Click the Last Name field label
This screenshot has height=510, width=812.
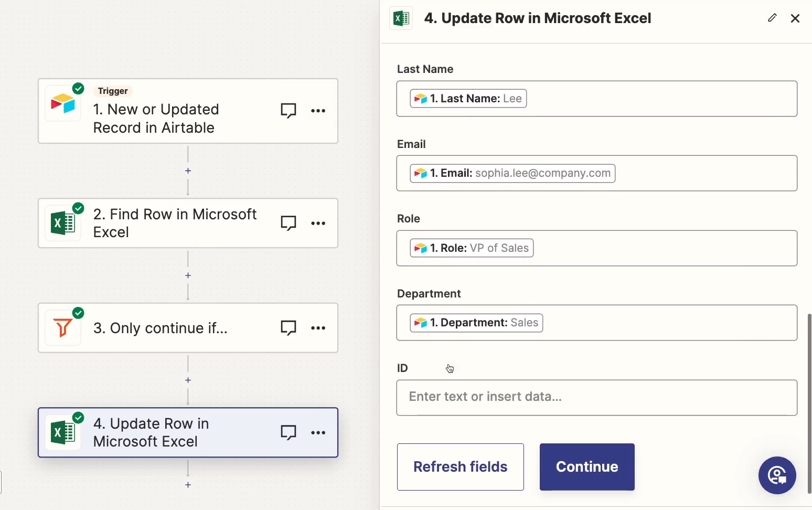pos(425,69)
